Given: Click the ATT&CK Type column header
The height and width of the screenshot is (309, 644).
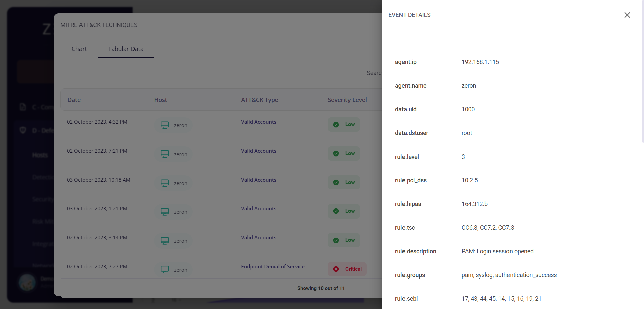Looking at the screenshot, I should pos(260,100).
